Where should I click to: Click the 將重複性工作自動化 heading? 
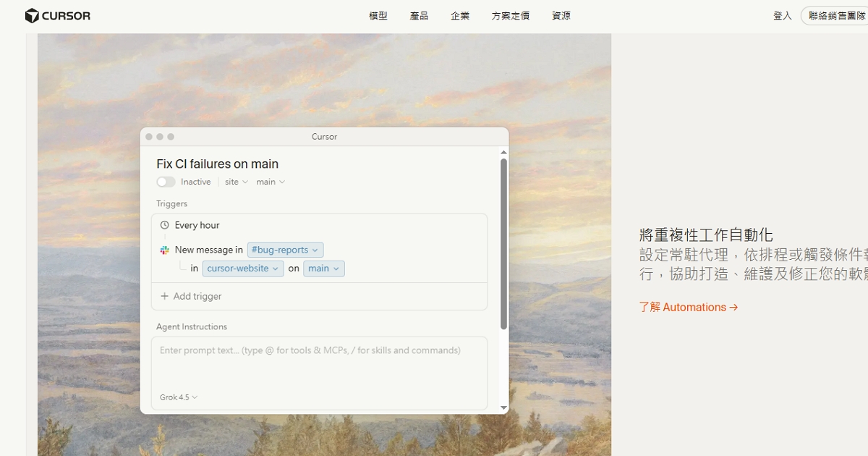tap(706, 235)
